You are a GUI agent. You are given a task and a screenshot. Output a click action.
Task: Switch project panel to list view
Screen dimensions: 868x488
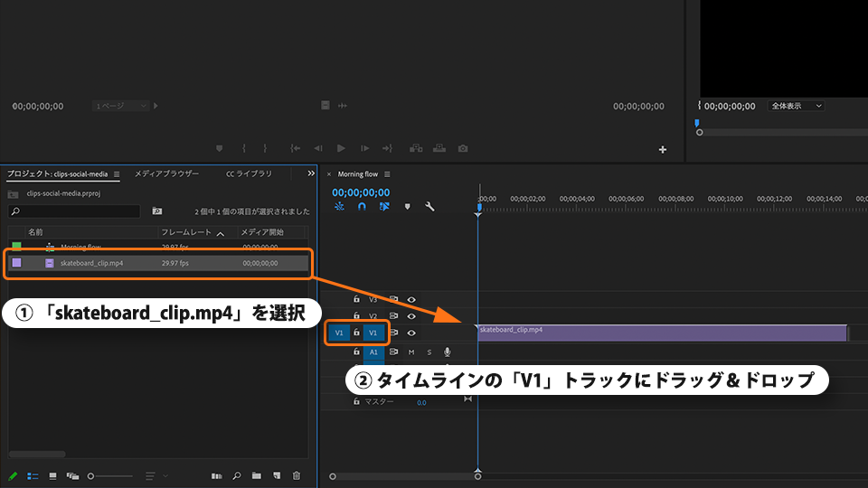[33, 476]
